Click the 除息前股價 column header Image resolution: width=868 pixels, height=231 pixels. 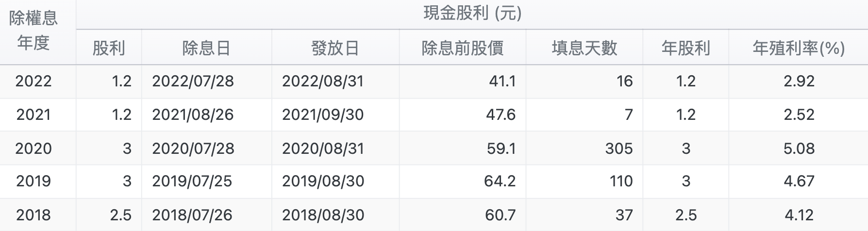click(x=462, y=48)
